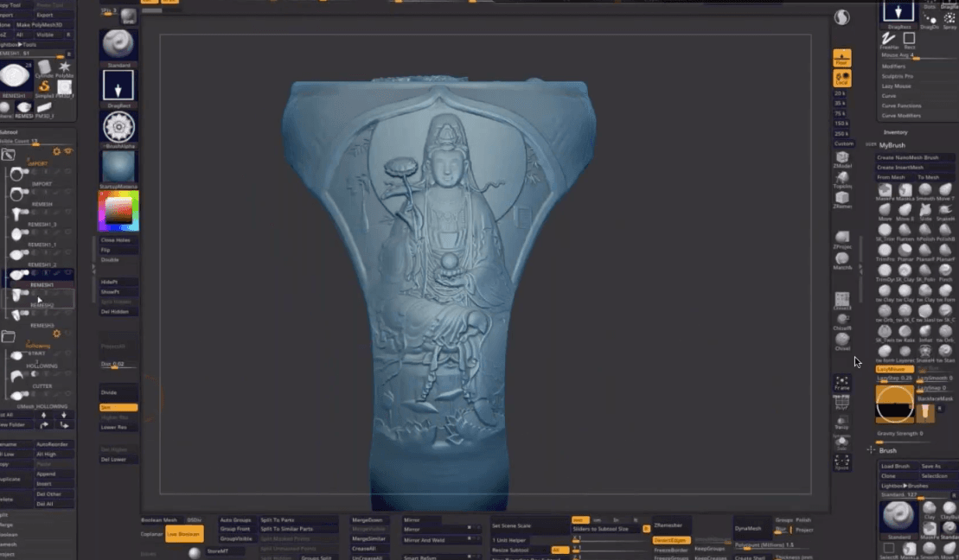Select the Slide brush icon
The image size is (959, 560).
pyautogui.click(x=924, y=210)
